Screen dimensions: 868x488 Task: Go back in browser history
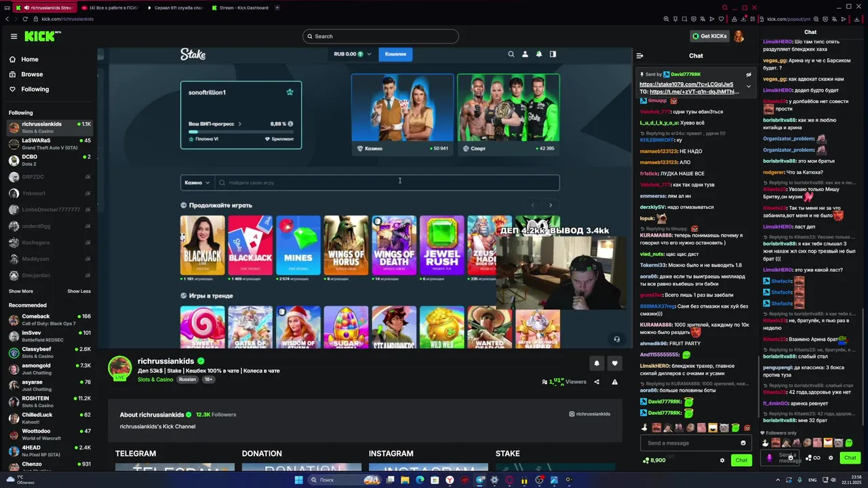click(7, 19)
